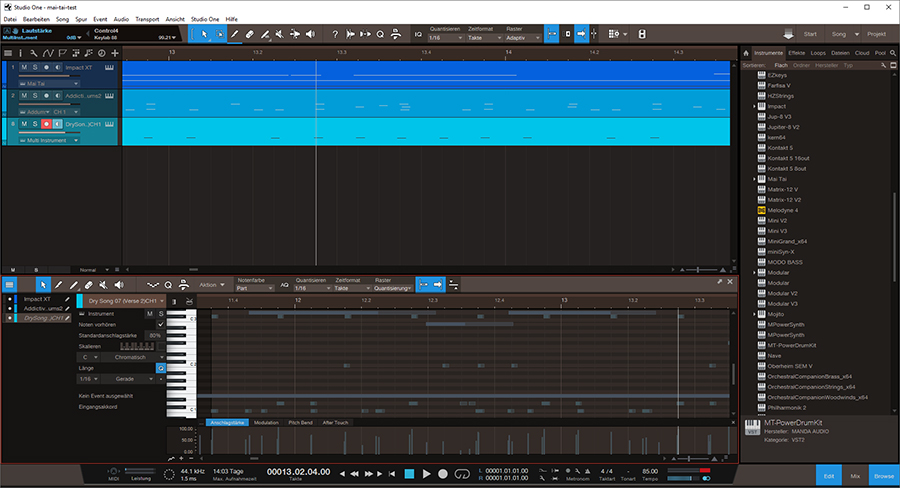The image size is (900, 488).
Task: Adjust the Impact XT track volume slider
Action: (x=49, y=76)
